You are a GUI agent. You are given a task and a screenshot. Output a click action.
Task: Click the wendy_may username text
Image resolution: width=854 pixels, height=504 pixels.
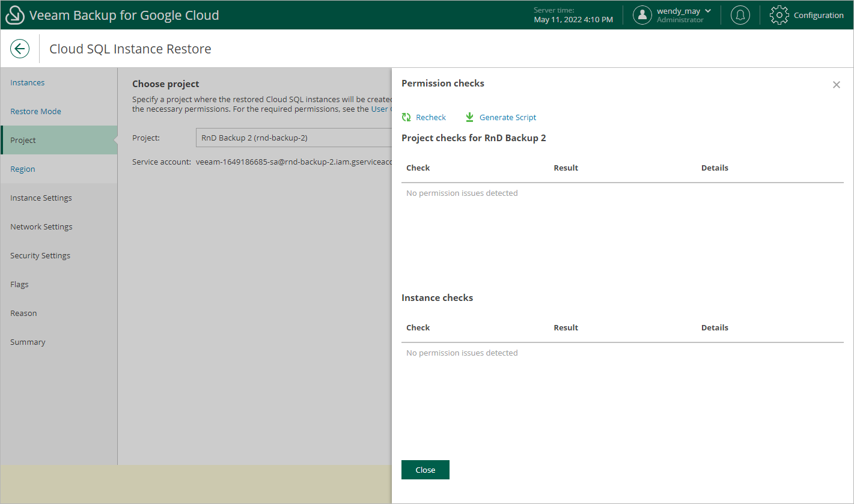point(679,11)
